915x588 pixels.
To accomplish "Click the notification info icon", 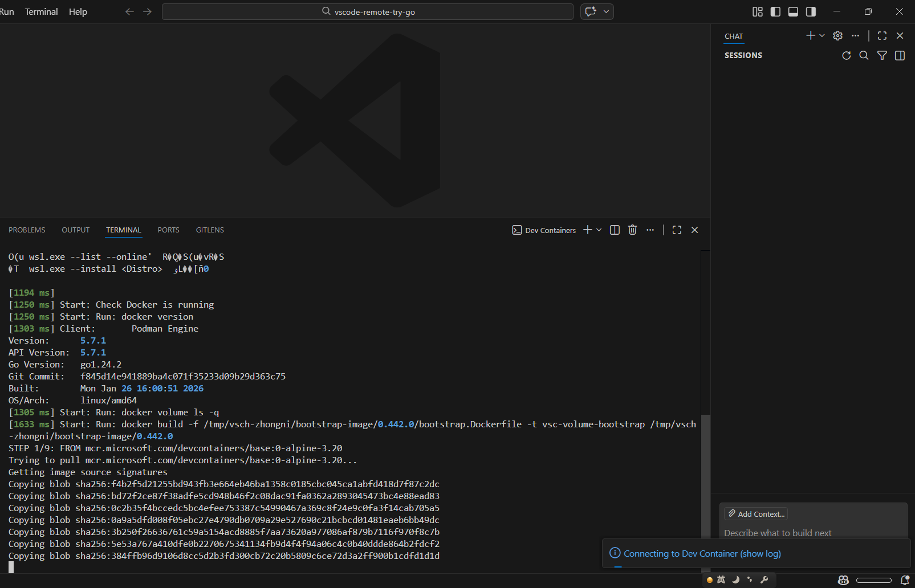I will (615, 553).
